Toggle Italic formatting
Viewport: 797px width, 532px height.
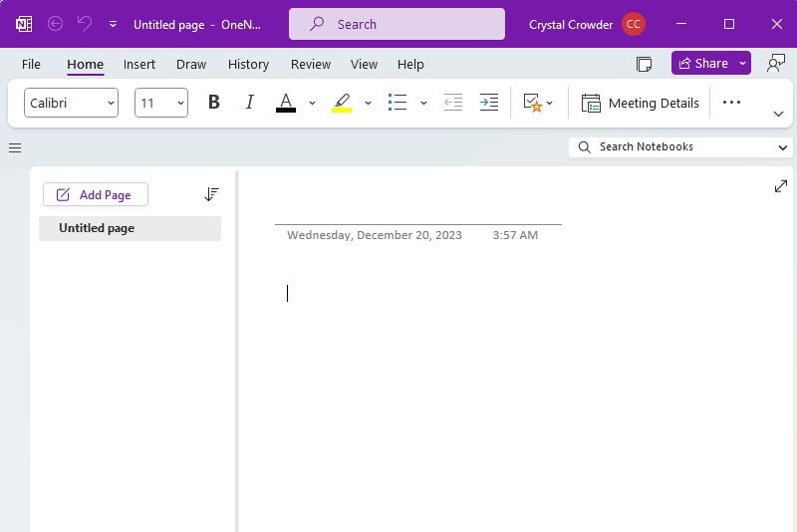click(249, 103)
